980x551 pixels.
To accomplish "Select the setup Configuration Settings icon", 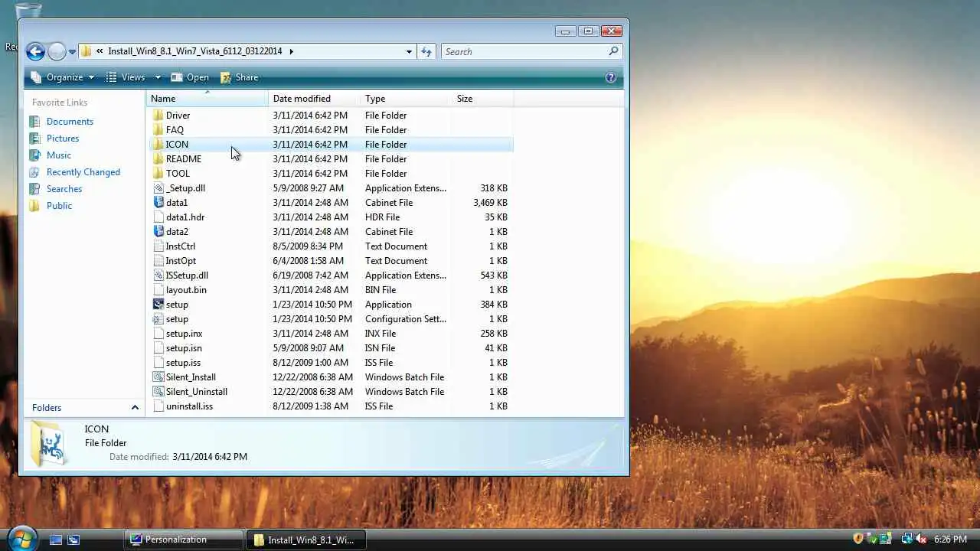I will click(158, 319).
